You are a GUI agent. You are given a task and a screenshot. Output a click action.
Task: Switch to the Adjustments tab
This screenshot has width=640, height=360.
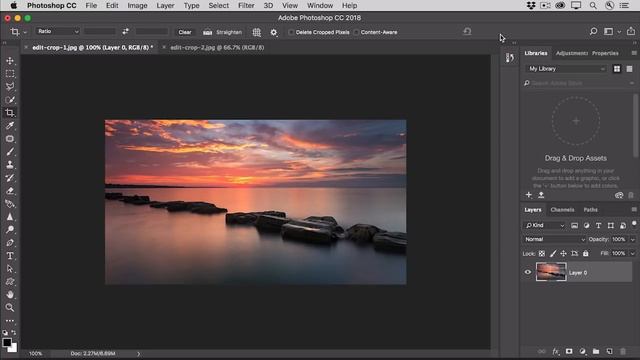pos(571,53)
